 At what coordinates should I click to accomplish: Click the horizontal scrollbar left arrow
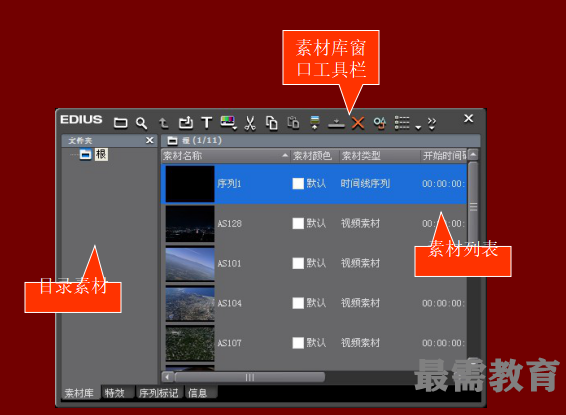pyautogui.click(x=167, y=377)
